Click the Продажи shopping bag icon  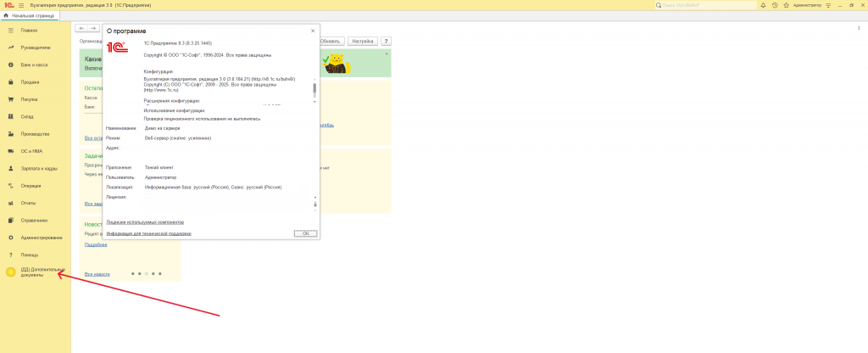click(10, 82)
